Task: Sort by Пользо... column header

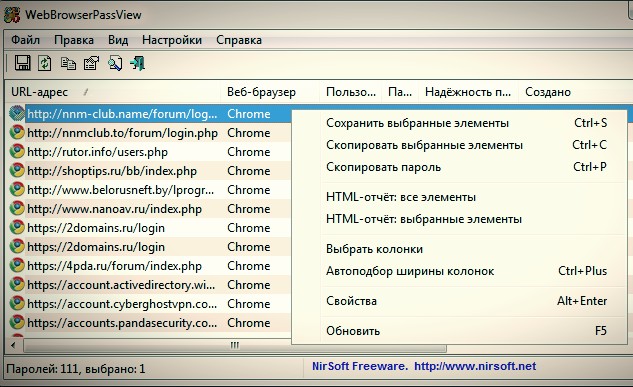Action: pos(351,92)
